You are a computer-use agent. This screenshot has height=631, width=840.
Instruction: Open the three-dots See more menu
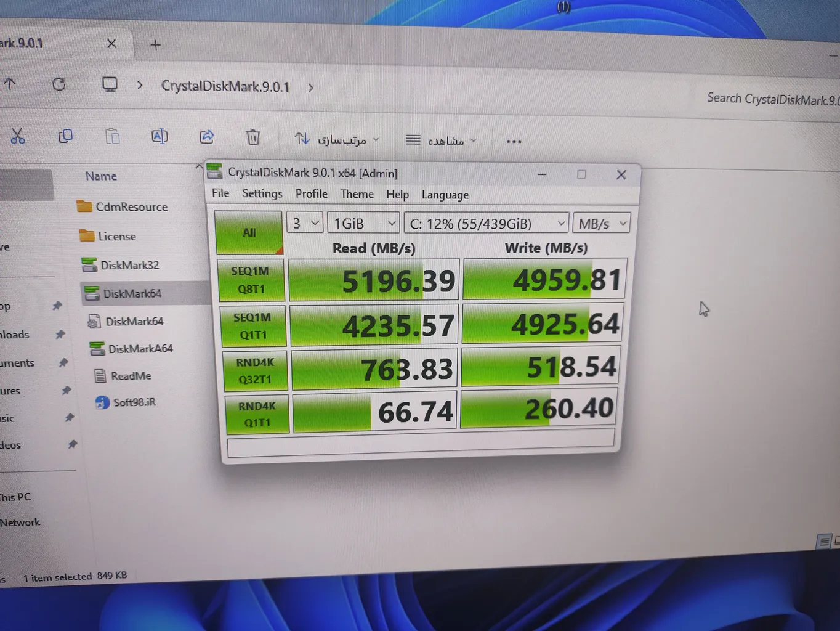(x=514, y=142)
